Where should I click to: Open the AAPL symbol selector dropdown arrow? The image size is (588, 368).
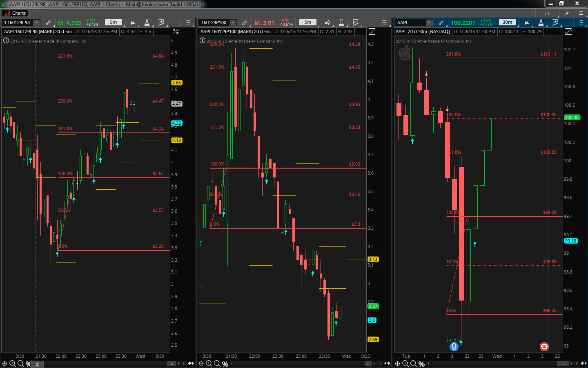429,22
